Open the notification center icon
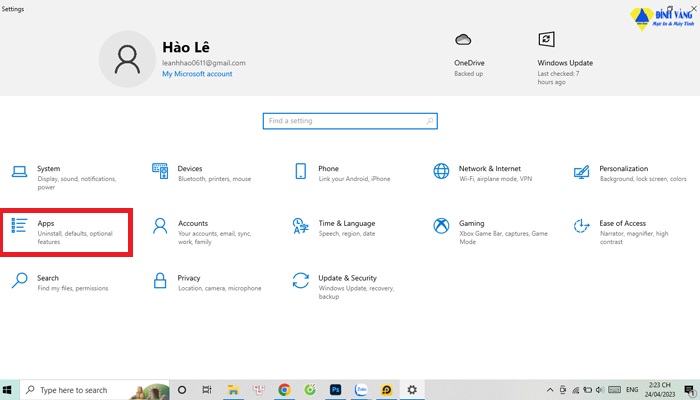The height and width of the screenshot is (400, 700). coord(689,390)
